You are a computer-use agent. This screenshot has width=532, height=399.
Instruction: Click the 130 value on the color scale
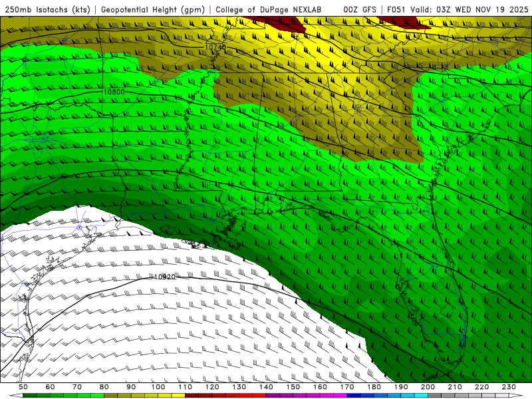point(239,387)
